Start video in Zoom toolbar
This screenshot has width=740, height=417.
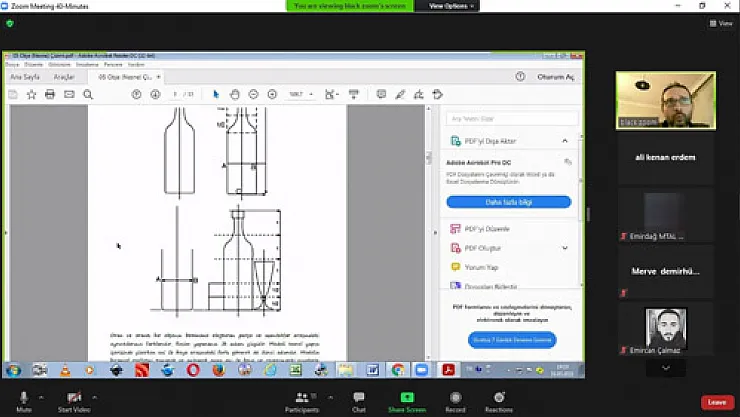pyautogui.click(x=73, y=399)
